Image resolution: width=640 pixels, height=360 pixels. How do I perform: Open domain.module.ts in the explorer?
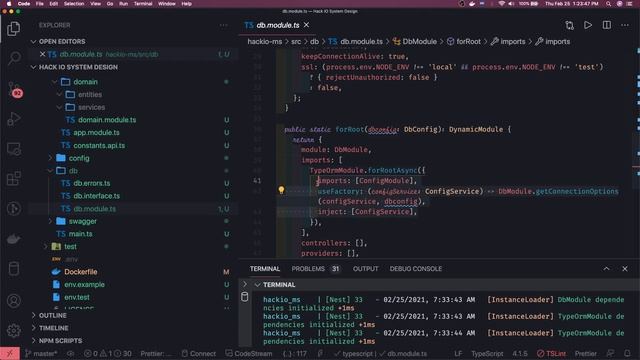[107, 120]
